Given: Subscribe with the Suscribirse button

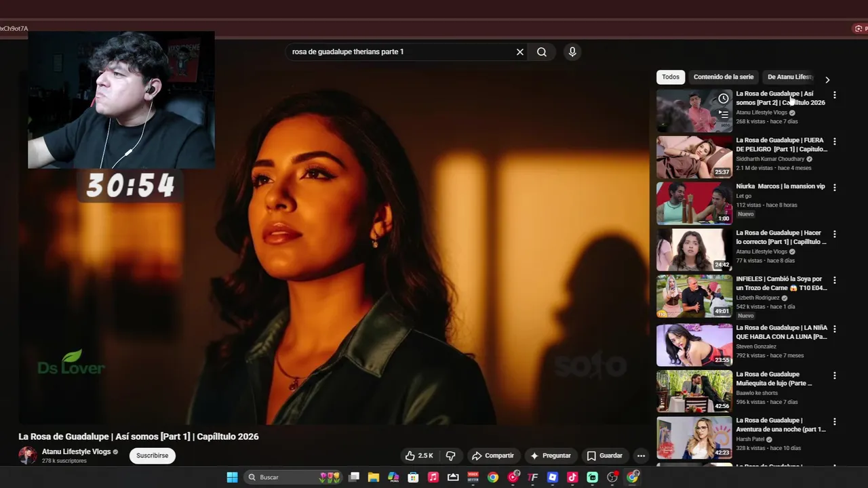Looking at the screenshot, I should 153,455.
